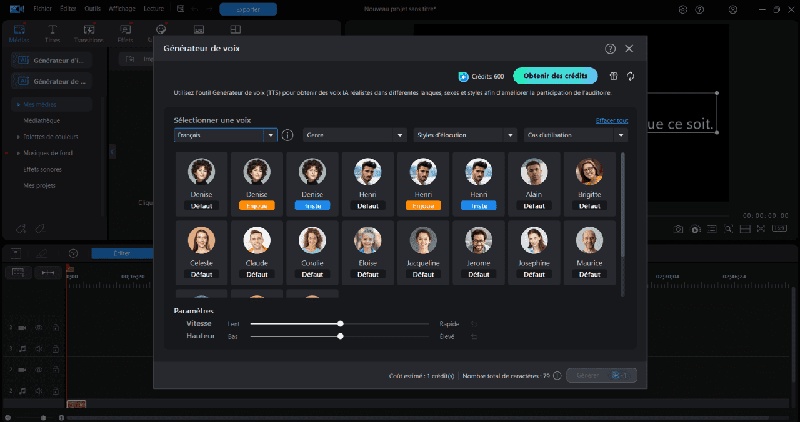This screenshot has width=800, height=422.
Task: Select the Éditer tab above timeline
Action: click(122, 253)
